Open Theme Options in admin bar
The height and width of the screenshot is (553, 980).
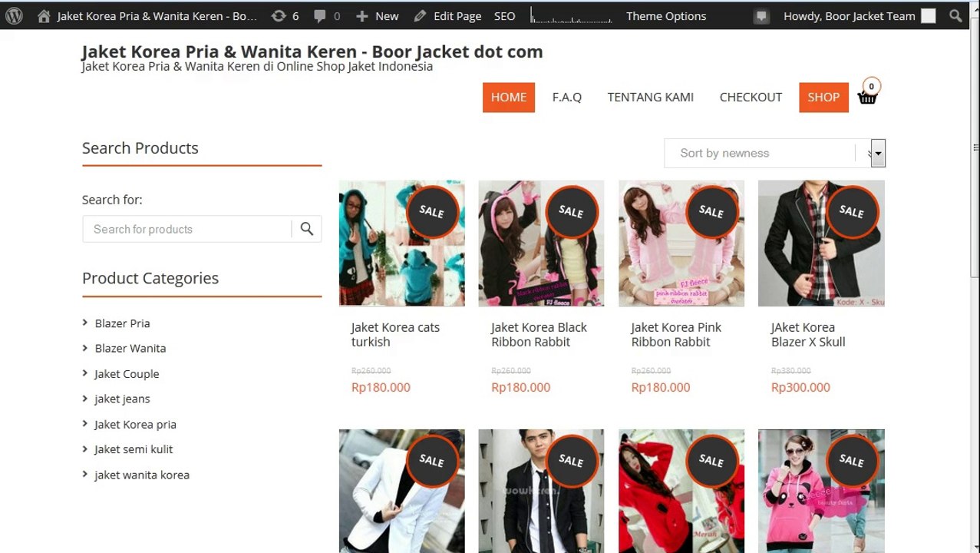(666, 16)
